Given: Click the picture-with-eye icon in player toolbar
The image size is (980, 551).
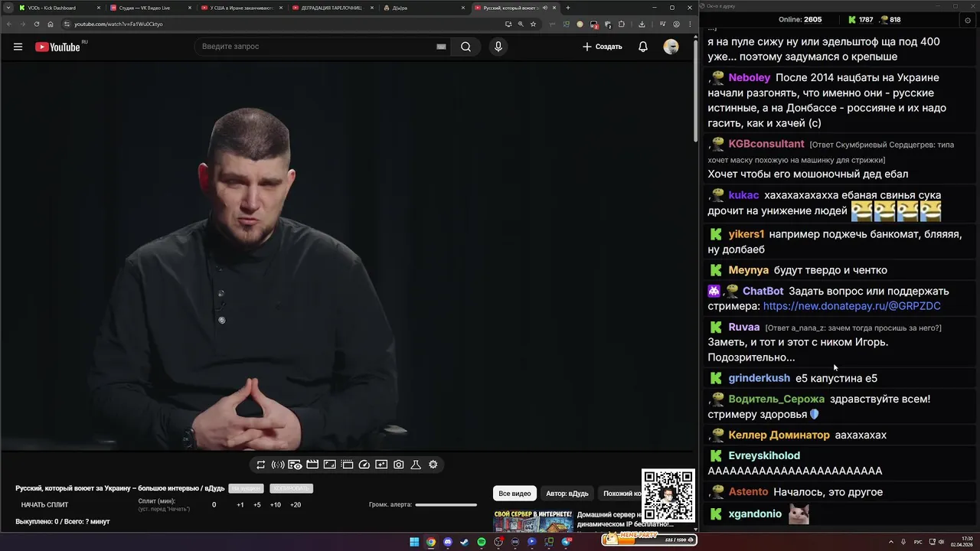Looking at the screenshot, I should tap(295, 465).
